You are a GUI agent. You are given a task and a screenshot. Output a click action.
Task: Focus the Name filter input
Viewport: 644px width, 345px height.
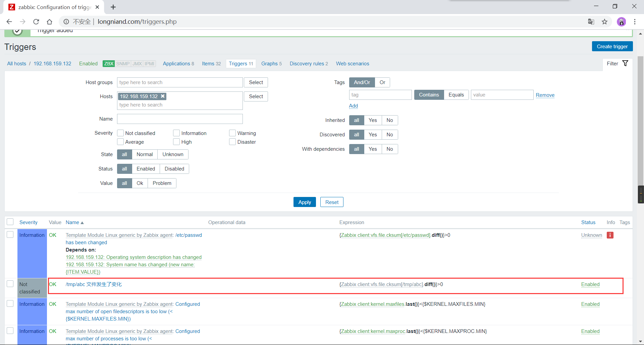180,119
